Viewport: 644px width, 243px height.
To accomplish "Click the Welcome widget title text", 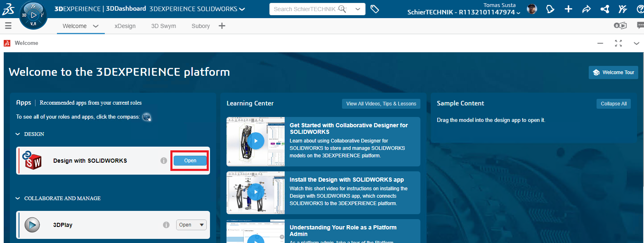I will pos(26,43).
